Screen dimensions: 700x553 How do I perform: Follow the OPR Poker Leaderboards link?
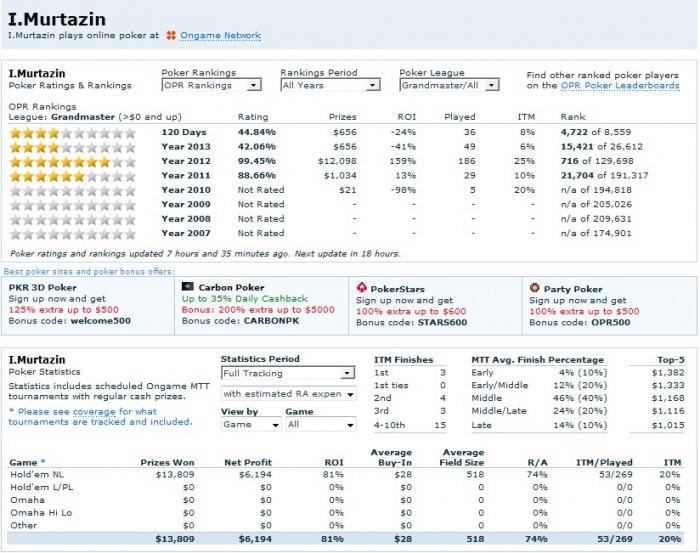click(619, 86)
